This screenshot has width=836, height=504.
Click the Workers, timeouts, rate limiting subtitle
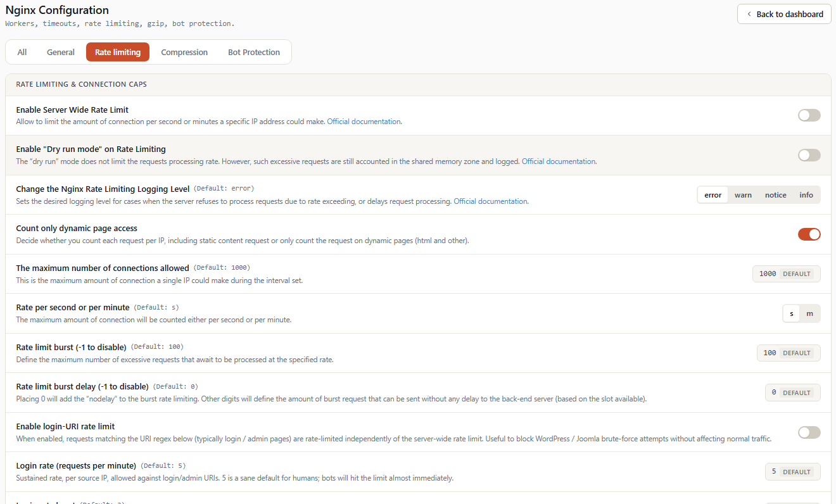pos(120,23)
